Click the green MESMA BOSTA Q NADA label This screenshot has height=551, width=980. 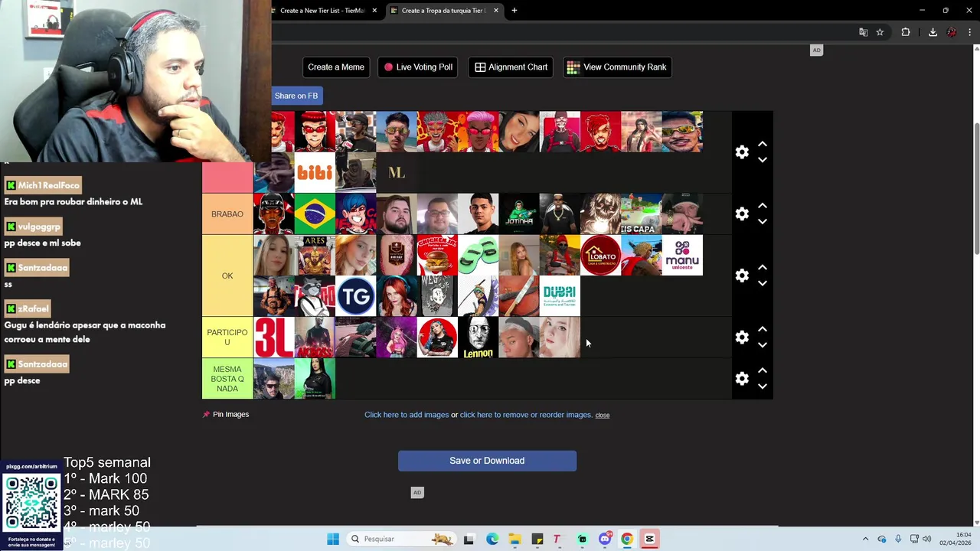[227, 379]
